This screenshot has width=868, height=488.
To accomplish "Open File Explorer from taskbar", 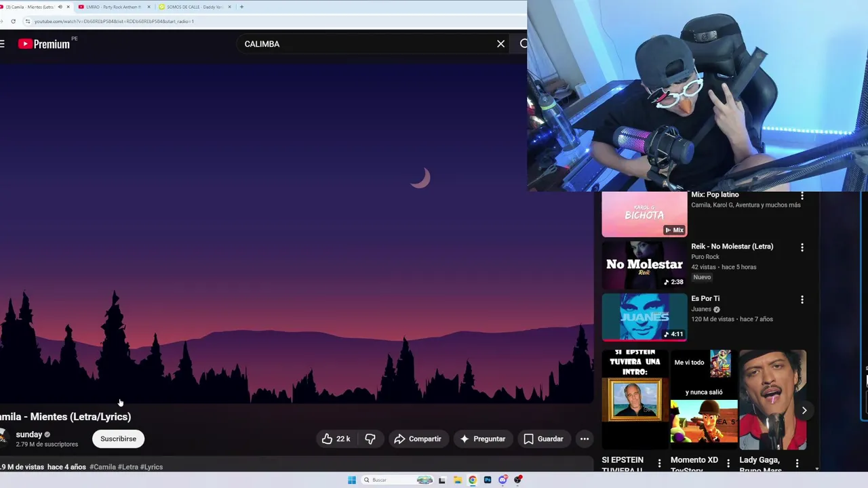I will pos(458,480).
